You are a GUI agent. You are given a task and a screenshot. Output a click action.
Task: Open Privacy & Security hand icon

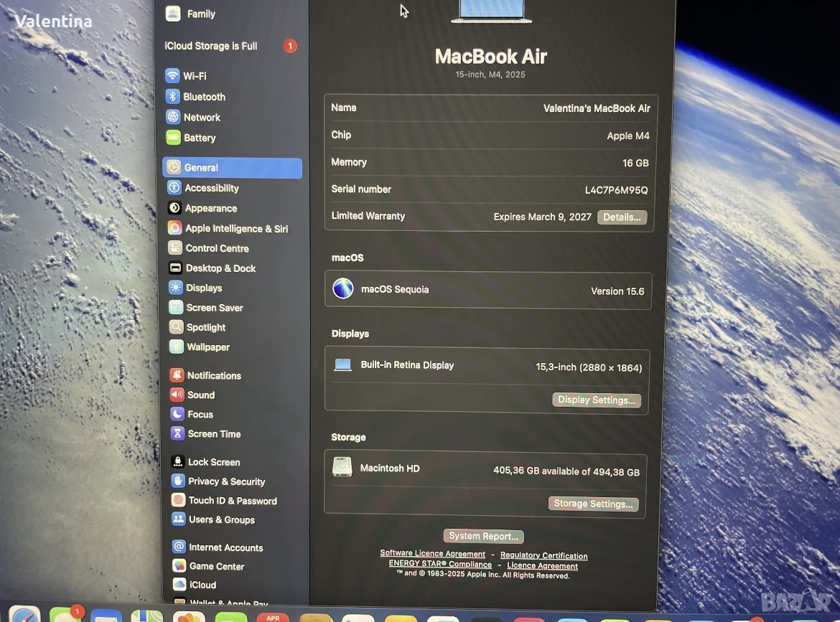point(178,481)
